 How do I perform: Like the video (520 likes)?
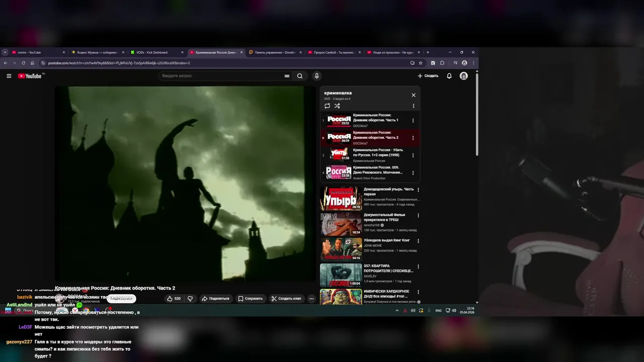click(x=174, y=299)
